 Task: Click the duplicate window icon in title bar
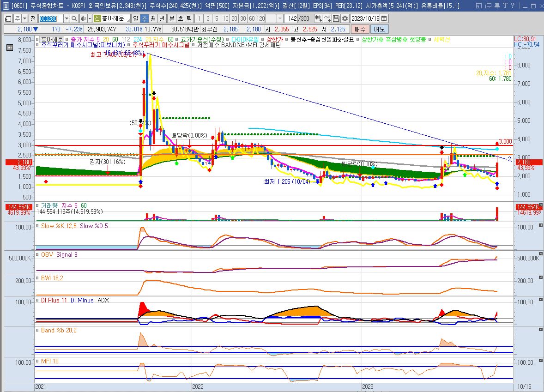click(488, 6)
